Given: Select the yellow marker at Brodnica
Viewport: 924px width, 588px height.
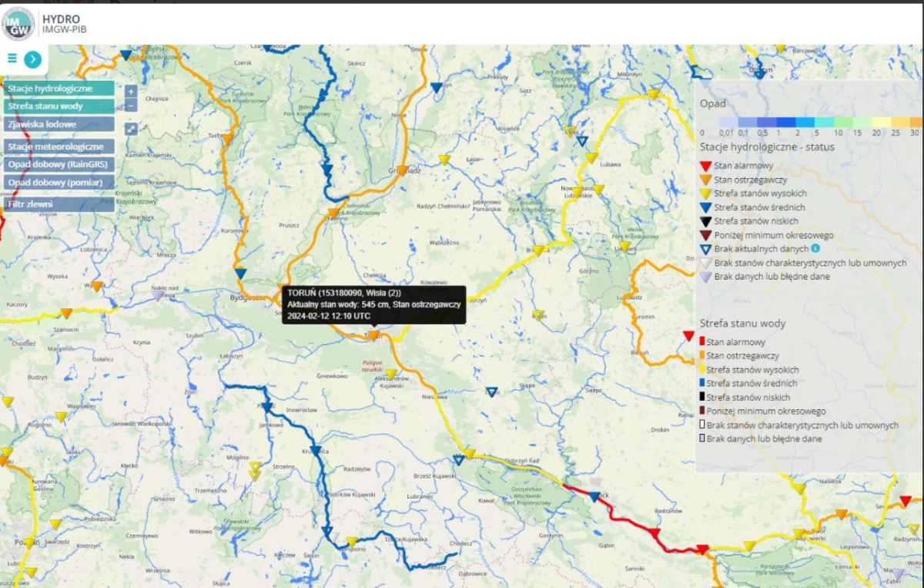Looking at the screenshot, I should coord(539,250).
